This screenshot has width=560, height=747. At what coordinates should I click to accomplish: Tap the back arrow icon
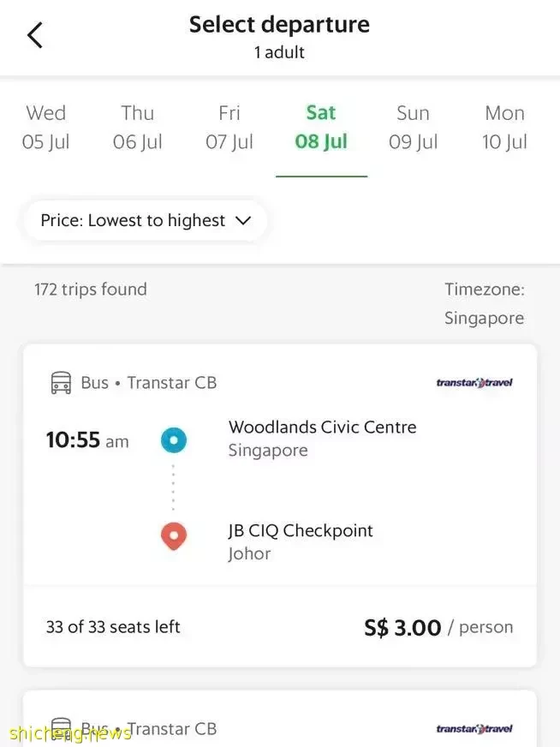click(x=35, y=35)
